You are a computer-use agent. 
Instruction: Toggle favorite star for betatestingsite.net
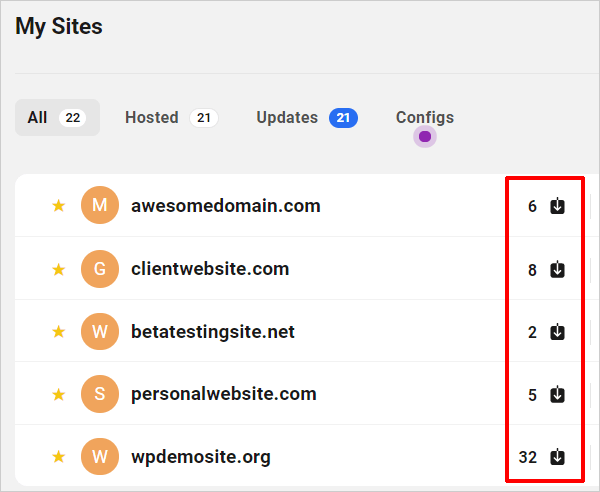[59, 332]
